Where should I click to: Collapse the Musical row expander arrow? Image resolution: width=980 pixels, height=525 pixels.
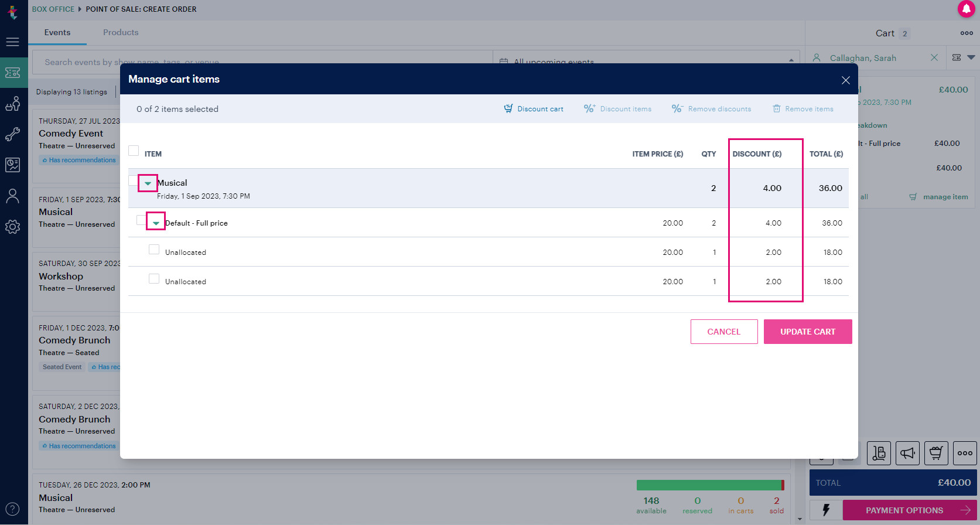(x=148, y=183)
